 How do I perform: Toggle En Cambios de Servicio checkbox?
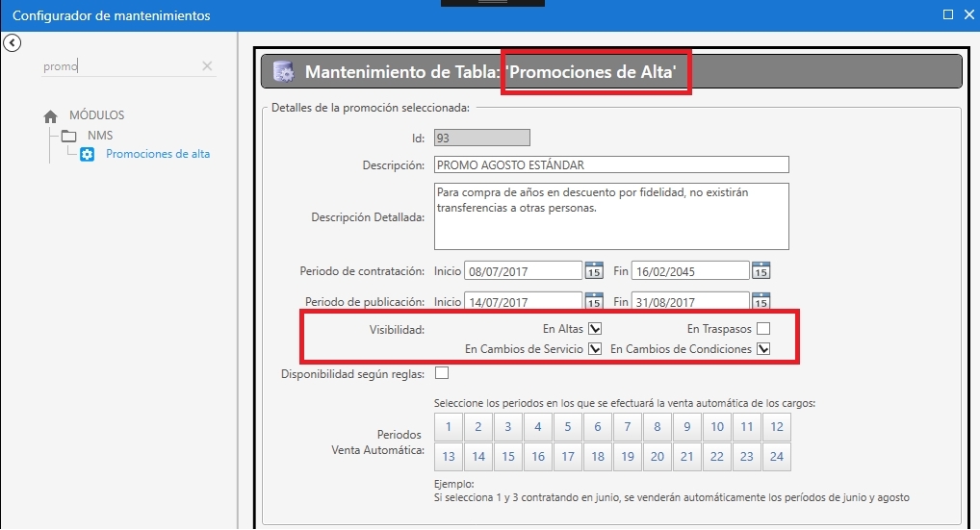(595, 348)
